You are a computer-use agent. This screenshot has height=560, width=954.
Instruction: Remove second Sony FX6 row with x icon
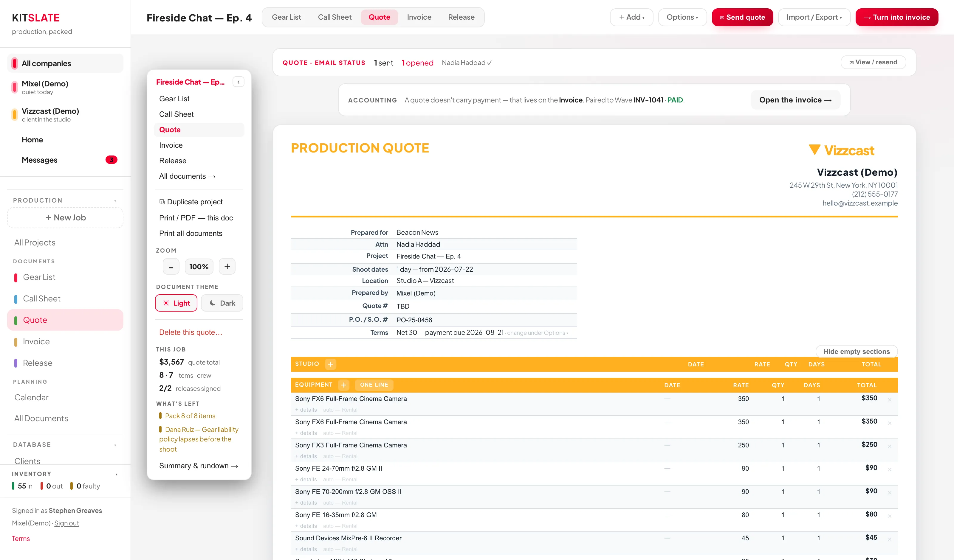coord(890,423)
